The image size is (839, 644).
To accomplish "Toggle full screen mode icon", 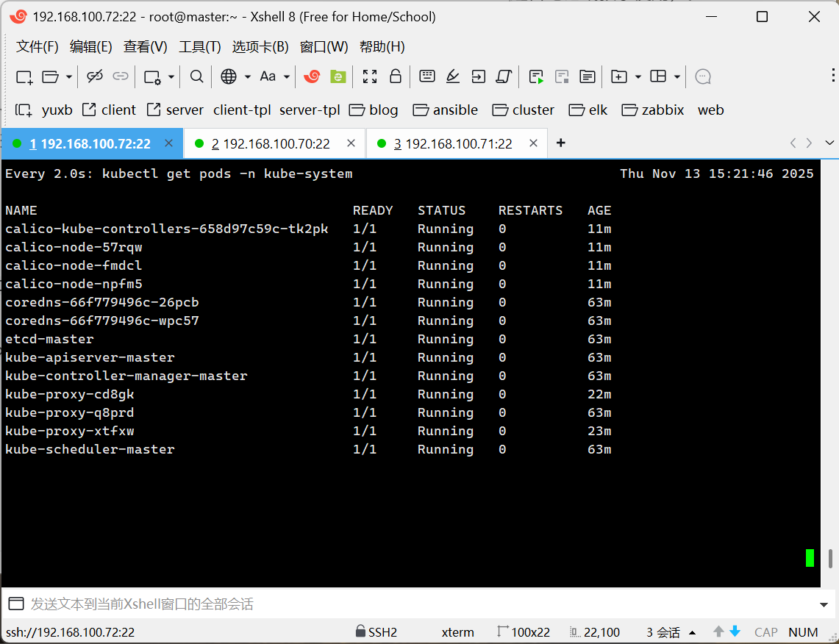I will pos(370,76).
